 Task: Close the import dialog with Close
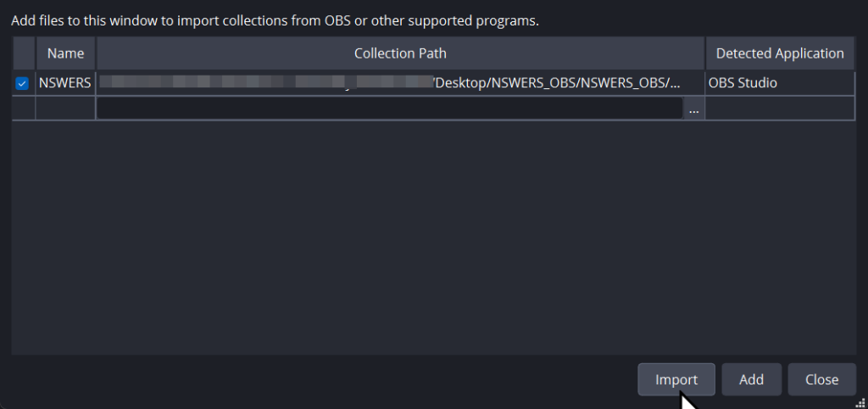point(821,379)
